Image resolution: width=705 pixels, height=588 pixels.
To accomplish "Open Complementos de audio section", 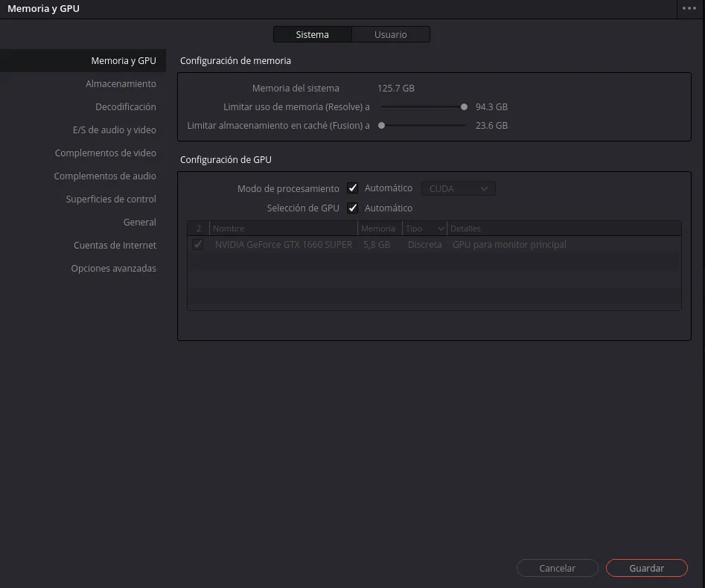I will 105,176.
